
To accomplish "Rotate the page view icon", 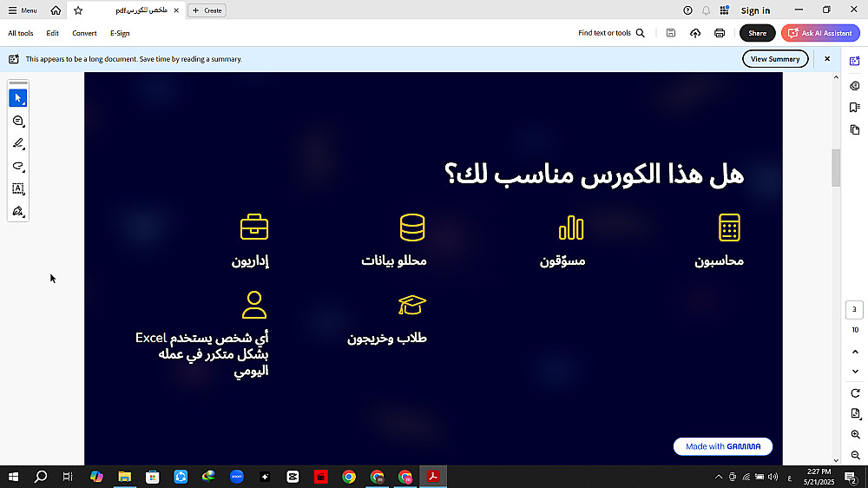I will 855,393.
